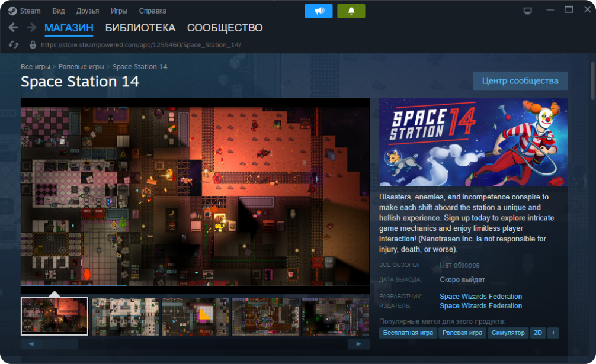
Task: Open the announcements megaphone button
Action: coord(319,11)
